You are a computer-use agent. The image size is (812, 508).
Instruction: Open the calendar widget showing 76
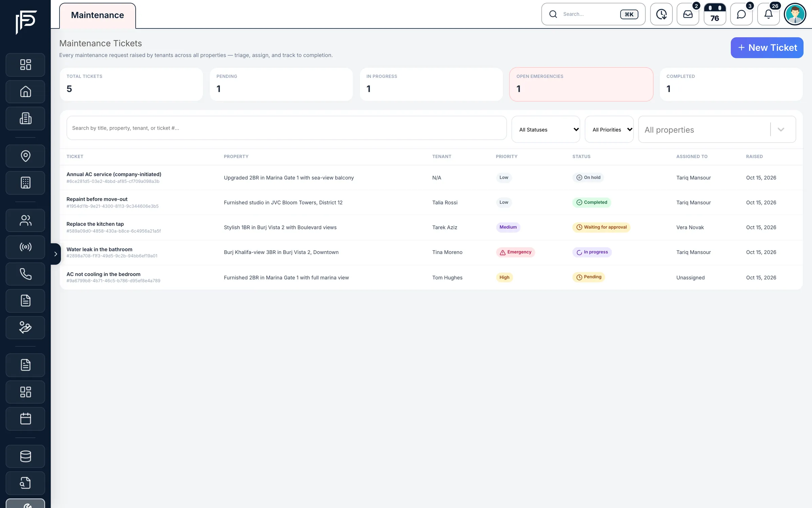(x=715, y=14)
